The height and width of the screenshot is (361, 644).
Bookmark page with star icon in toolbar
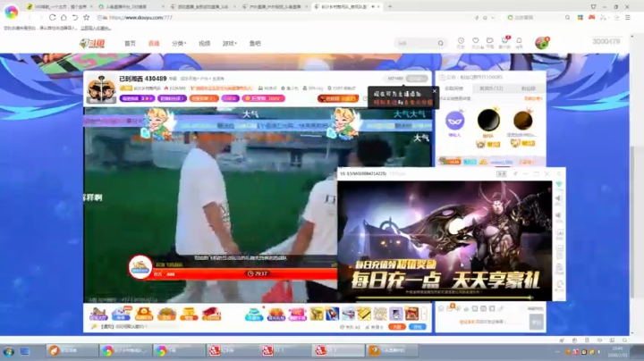(x=86, y=17)
